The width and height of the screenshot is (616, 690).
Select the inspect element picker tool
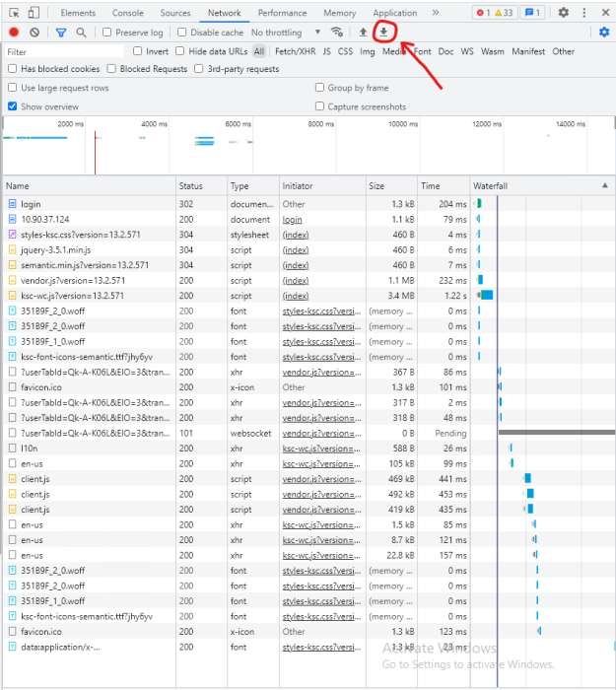click(15, 13)
